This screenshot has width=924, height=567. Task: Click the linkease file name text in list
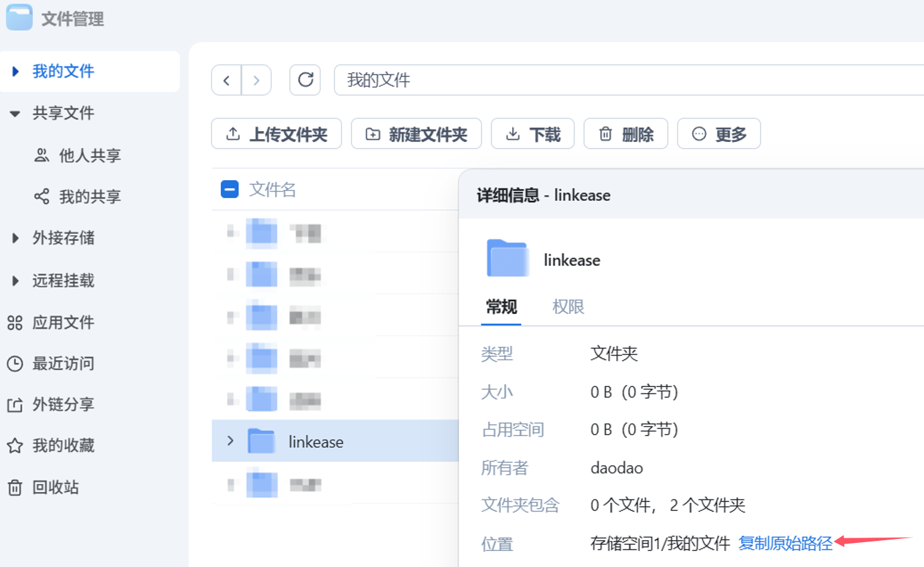(316, 442)
